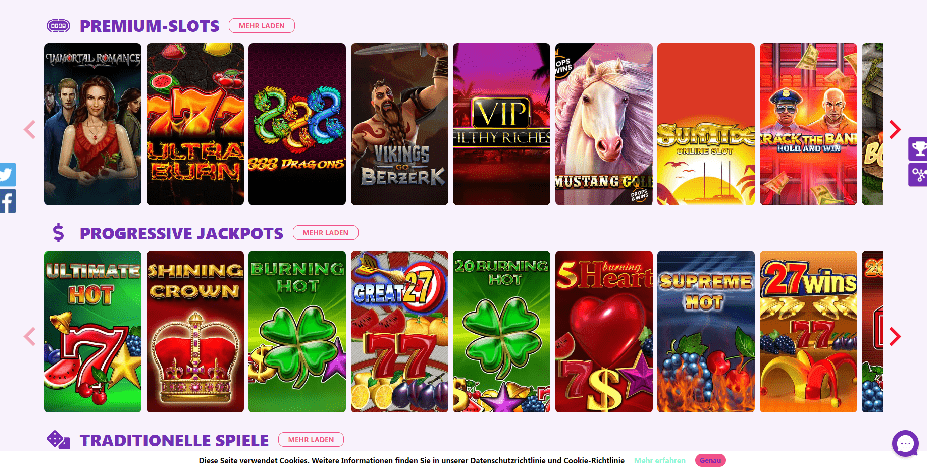Open the Facebook share icon
Screen dimensions: 927x470
8,202
